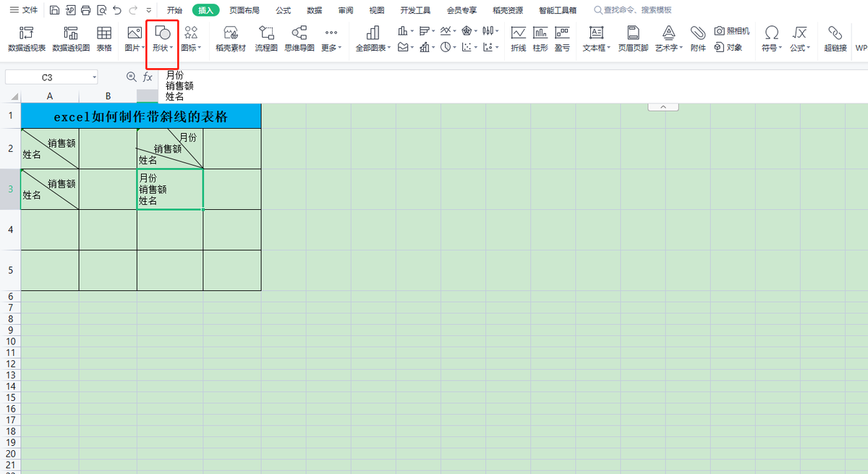Select row 4 header

click(10, 230)
